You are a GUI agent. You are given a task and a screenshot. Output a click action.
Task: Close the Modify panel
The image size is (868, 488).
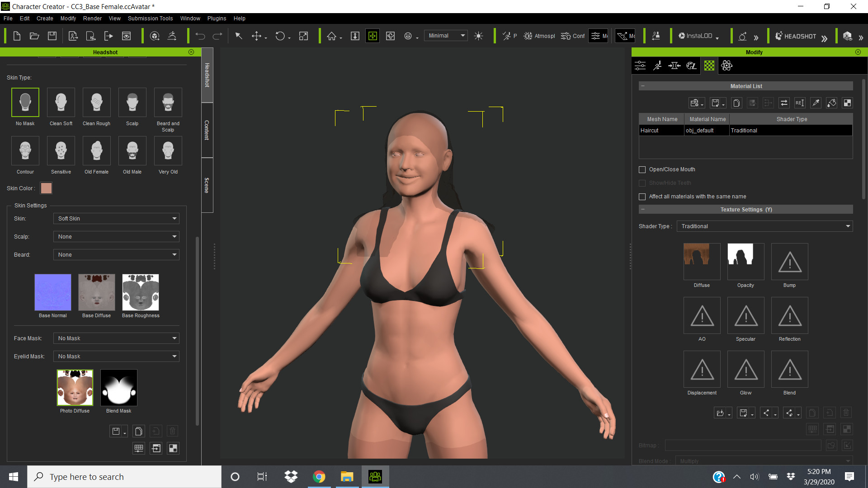coord(858,52)
